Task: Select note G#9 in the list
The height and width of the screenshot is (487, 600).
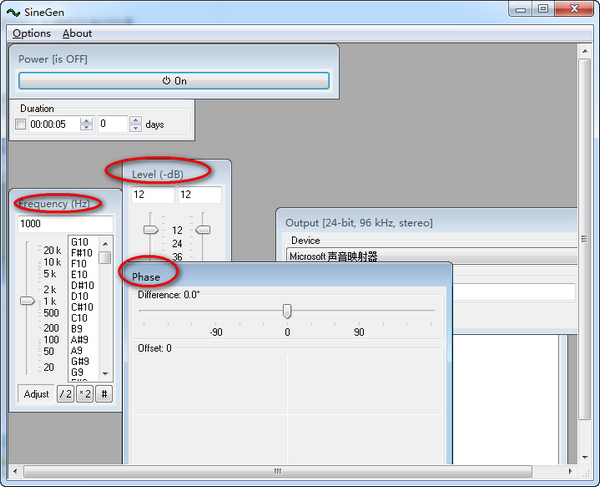Action: (x=80, y=362)
